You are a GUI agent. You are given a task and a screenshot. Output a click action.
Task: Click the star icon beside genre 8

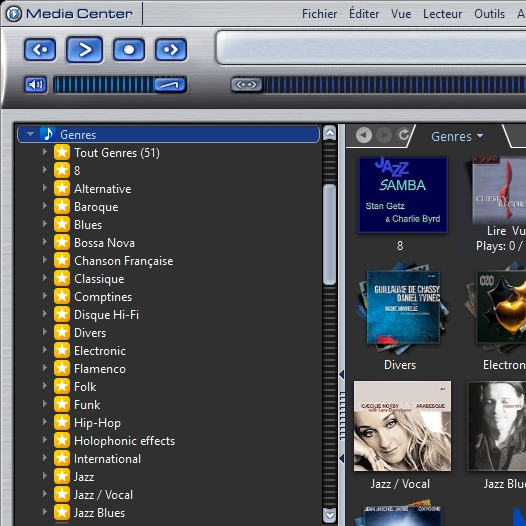[x=62, y=170]
